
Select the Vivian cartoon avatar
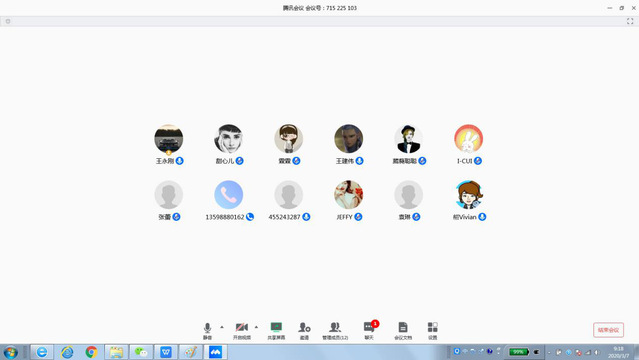pos(469,194)
